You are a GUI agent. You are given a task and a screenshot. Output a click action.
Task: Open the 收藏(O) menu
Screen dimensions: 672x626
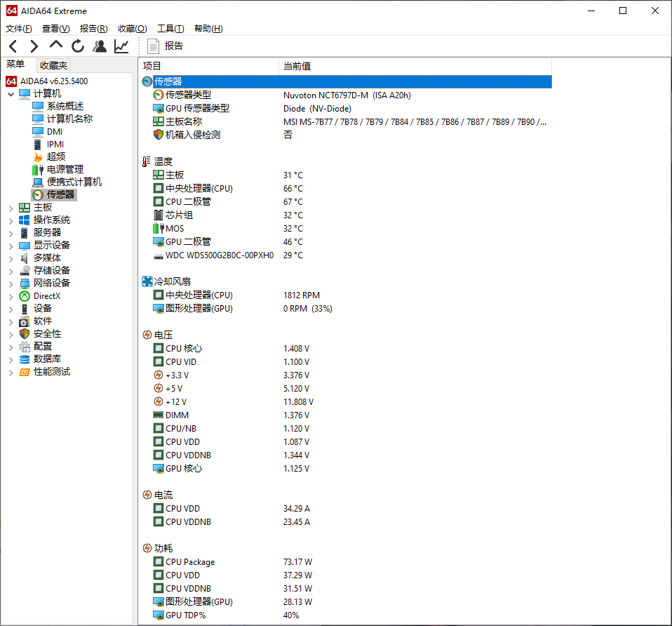pos(133,29)
